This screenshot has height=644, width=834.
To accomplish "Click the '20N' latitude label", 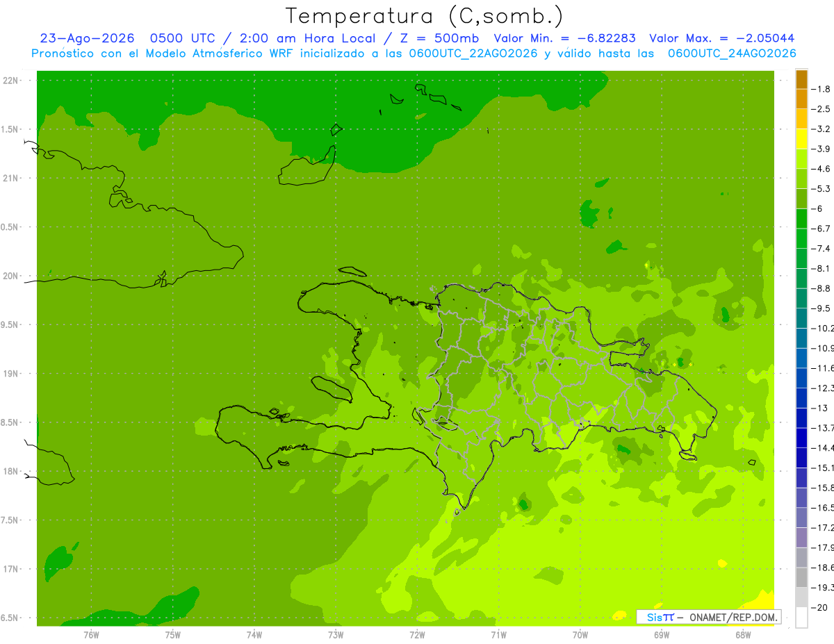I will coord(11,276).
